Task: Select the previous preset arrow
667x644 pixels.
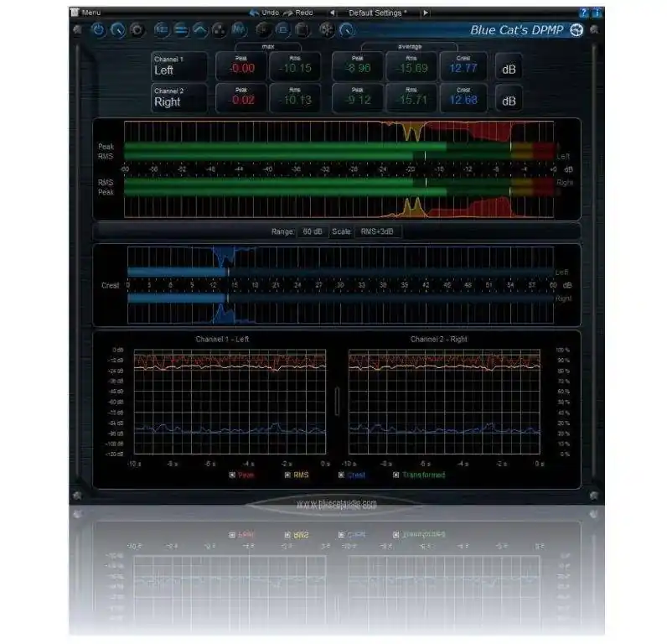Action: [x=332, y=13]
